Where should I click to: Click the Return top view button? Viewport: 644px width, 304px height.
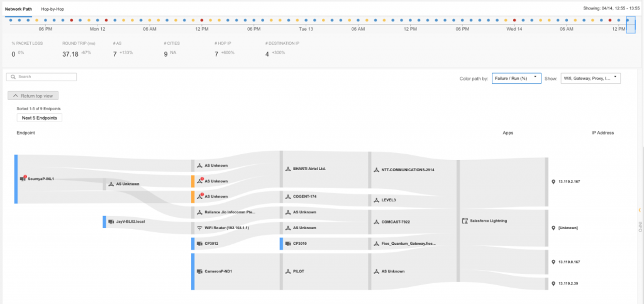(x=33, y=96)
